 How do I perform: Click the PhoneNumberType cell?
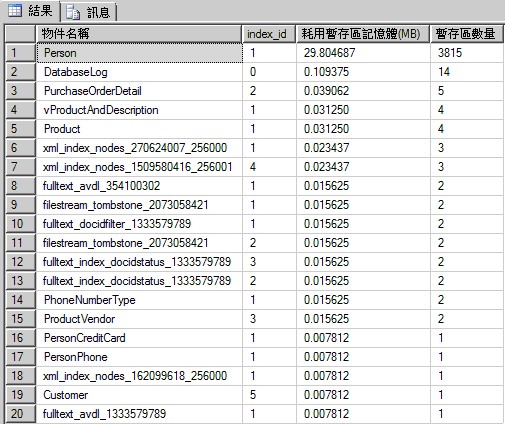click(140, 300)
